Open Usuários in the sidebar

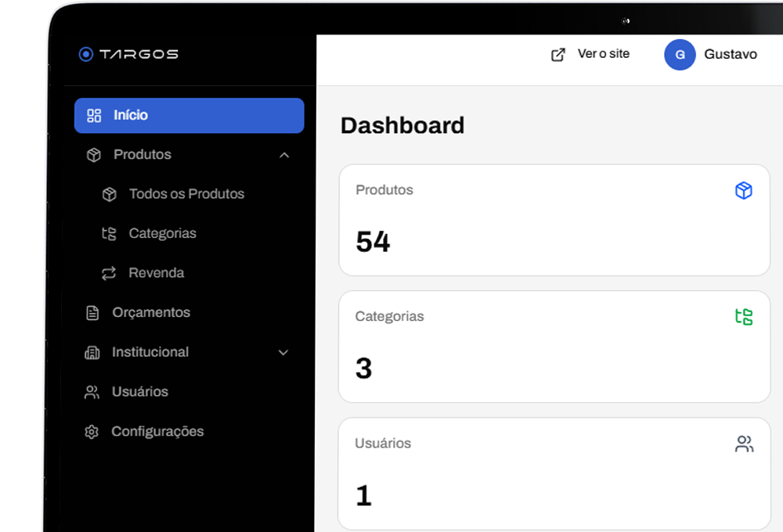[x=140, y=391]
